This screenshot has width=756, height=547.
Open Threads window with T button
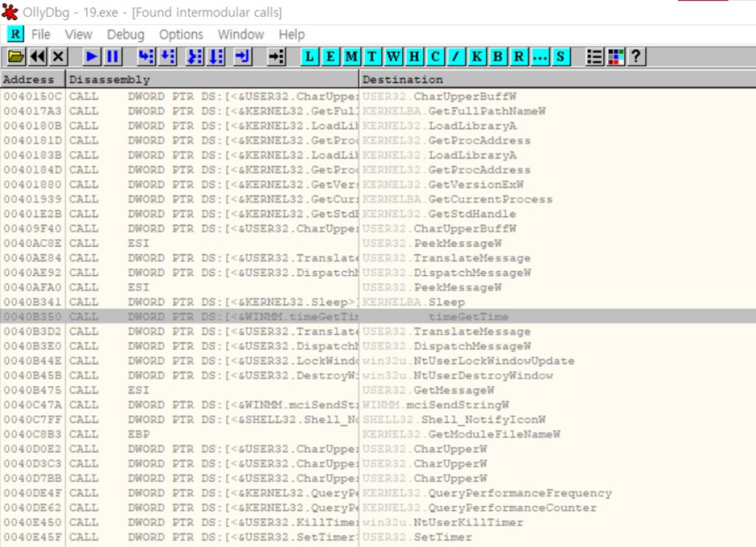pos(372,57)
